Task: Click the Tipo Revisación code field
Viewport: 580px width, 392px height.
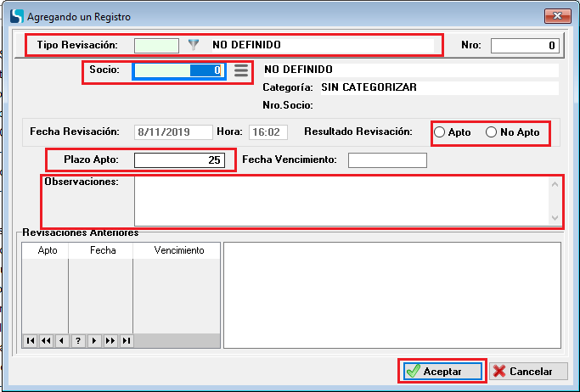Action: 157,45
